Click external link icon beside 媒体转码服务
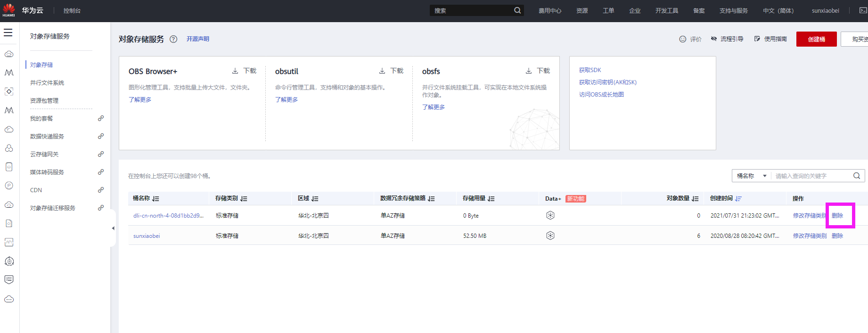 (x=101, y=172)
